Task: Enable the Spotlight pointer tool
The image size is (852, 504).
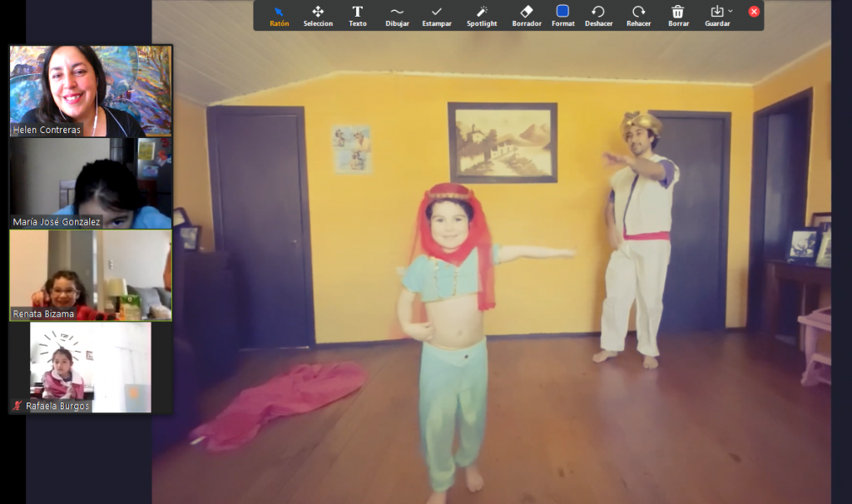Action: pyautogui.click(x=482, y=15)
